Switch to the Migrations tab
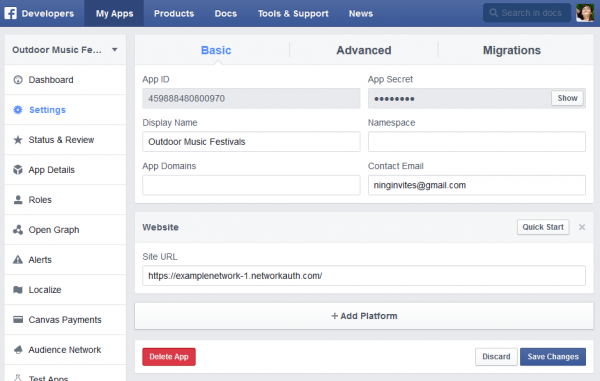Image resolution: width=600 pixels, height=381 pixels. (x=512, y=50)
